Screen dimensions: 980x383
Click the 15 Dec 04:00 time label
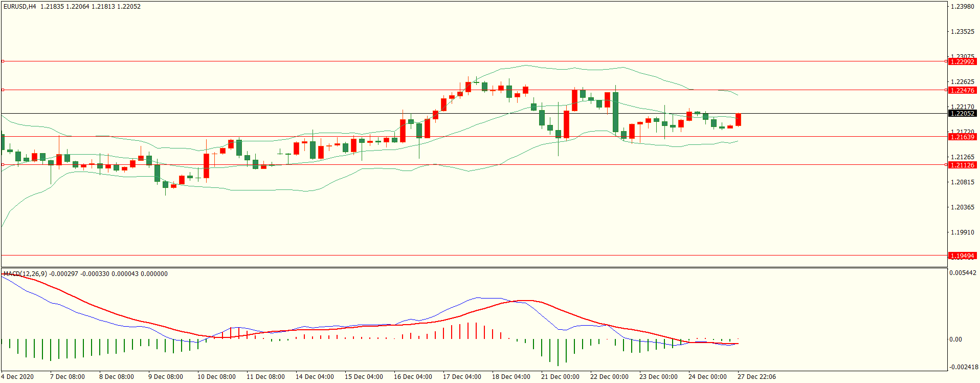(x=364, y=377)
